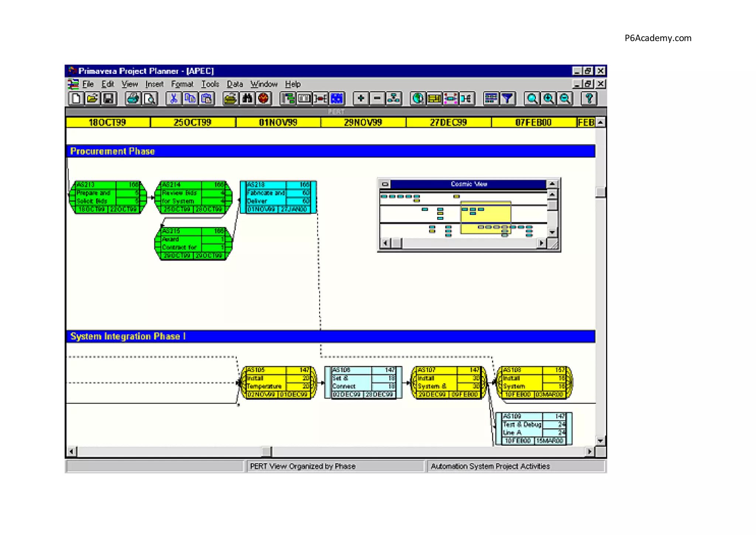Click the Help question mark icon

[589, 99]
